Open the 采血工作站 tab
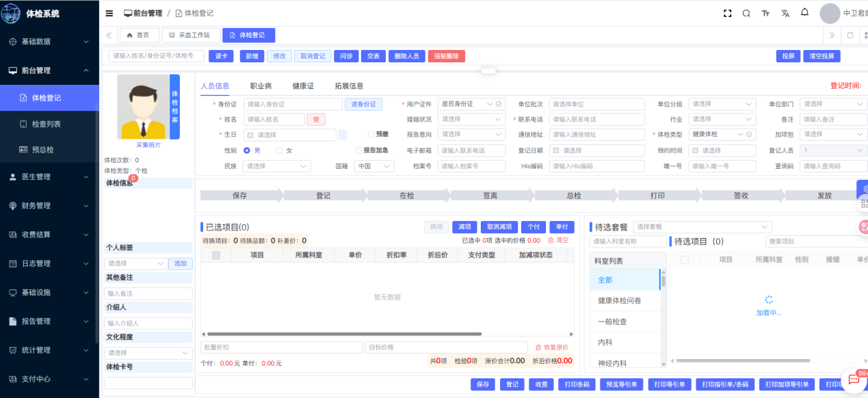 (194, 36)
